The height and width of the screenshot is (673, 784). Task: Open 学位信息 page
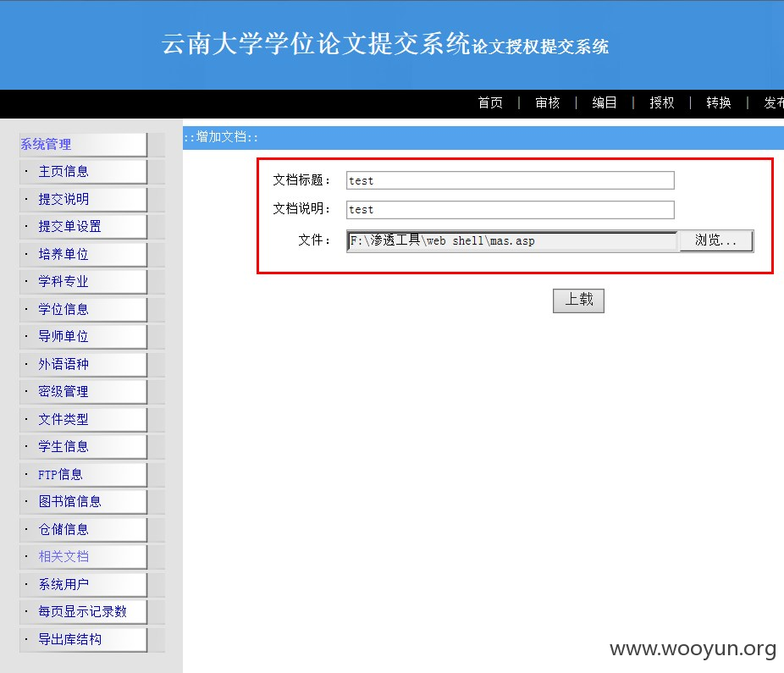[x=63, y=309]
